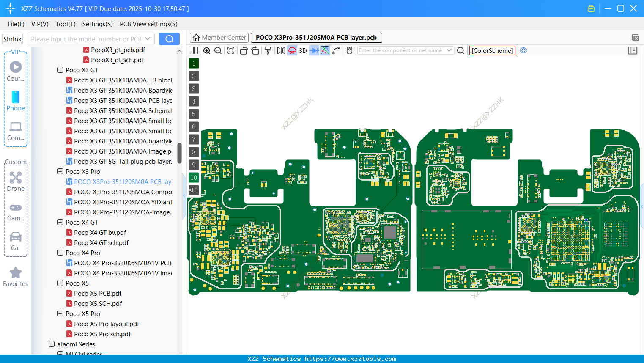Open the 3D view mode
This screenshot has width=644, height=363.
[302, 50]
